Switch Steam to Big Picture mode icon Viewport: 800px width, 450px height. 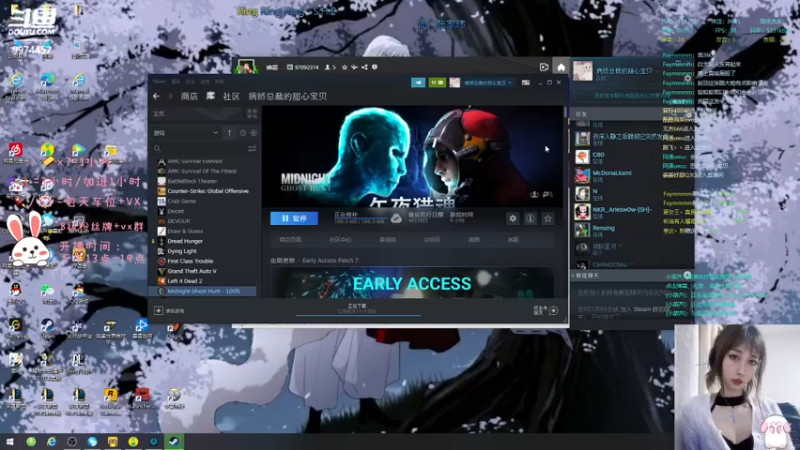point(526,82)
